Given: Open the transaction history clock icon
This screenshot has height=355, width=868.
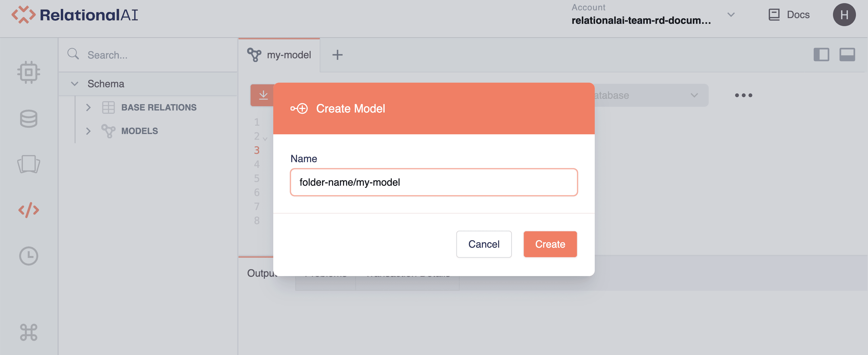Looking at the screenshot, I should 29,256.
